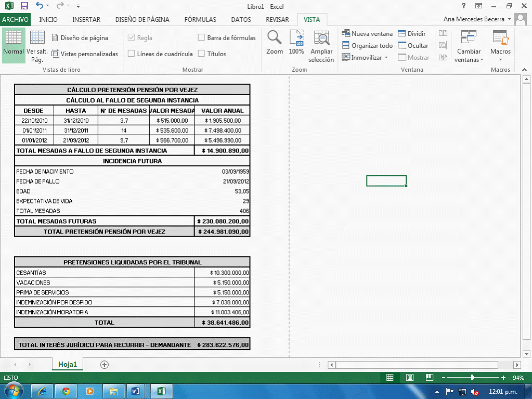Expand the Macros dropdown menu

pyautogui.click(x=500, y=47)
